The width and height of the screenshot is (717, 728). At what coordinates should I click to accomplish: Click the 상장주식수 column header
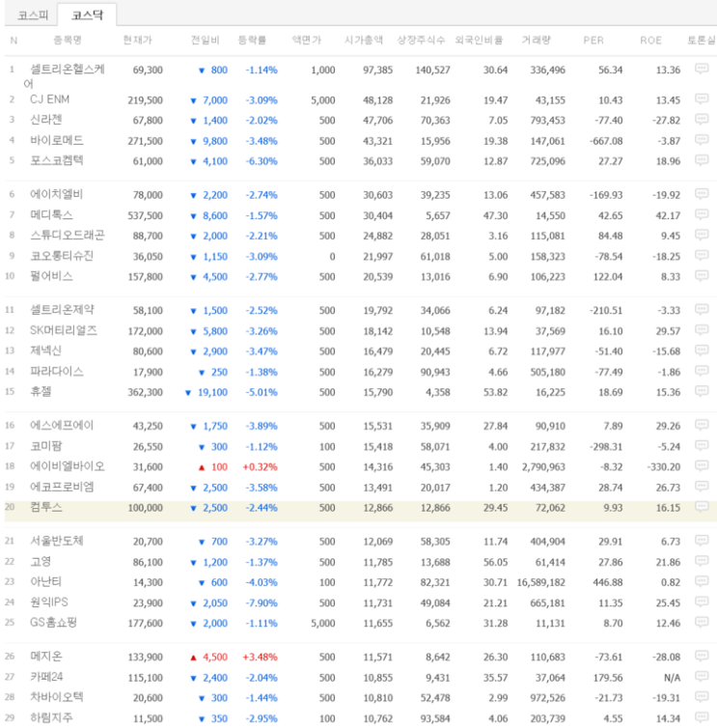pos(421,40)
